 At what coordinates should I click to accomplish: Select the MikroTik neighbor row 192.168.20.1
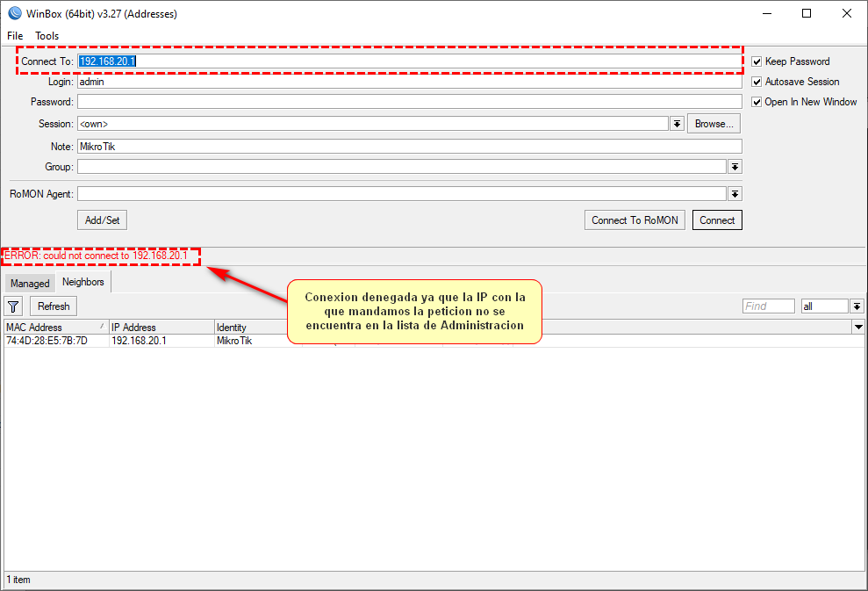(138, 341)
